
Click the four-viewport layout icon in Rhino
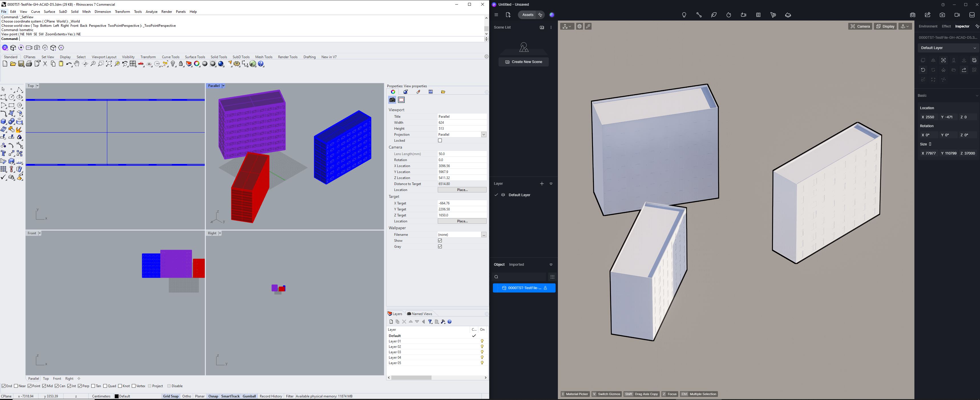pos(133,64)
